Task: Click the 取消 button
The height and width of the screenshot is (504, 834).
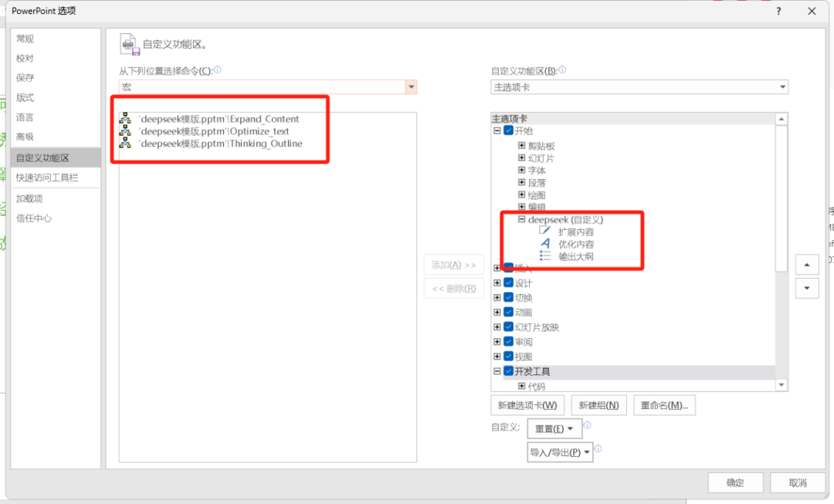Action: point(797,482)
